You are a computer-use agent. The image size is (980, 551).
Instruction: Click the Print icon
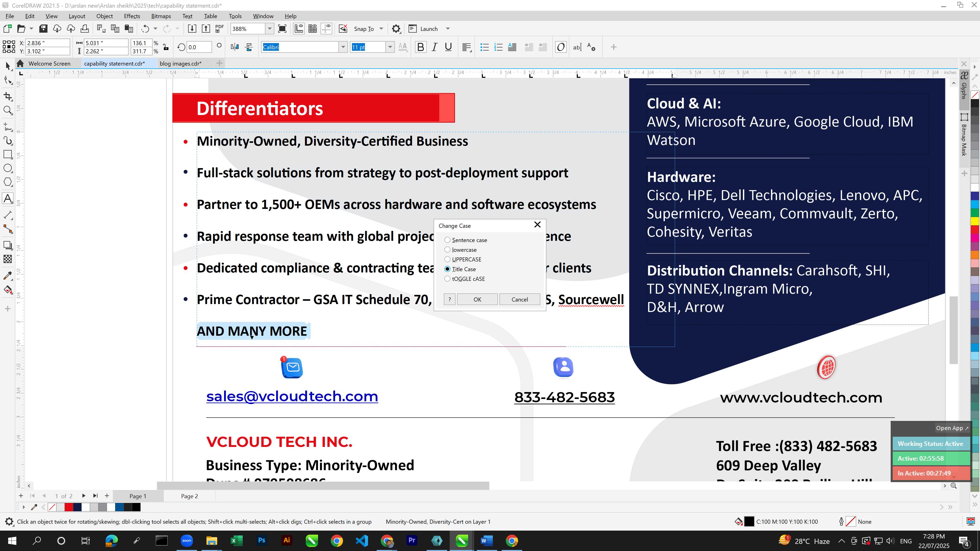85,29
